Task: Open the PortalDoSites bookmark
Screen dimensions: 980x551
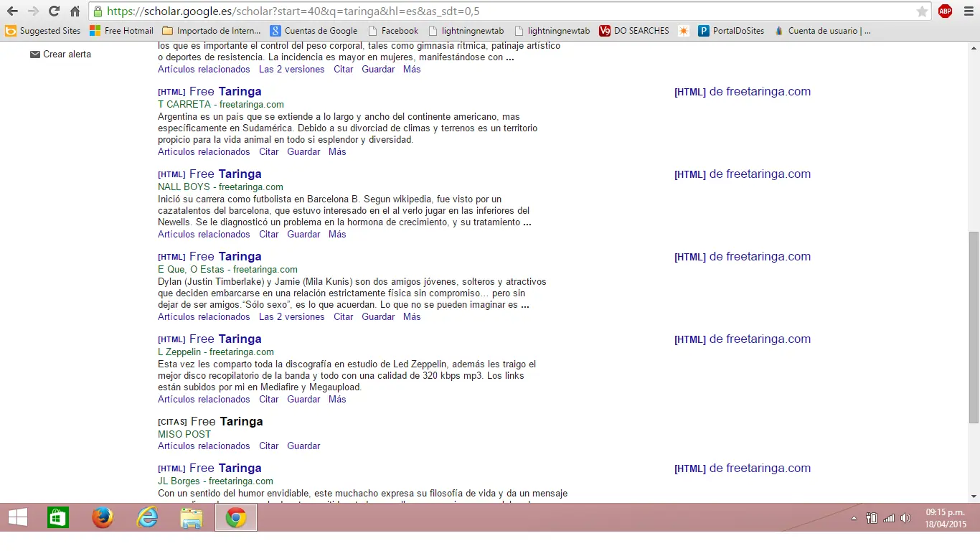Action: pos(731,31)
